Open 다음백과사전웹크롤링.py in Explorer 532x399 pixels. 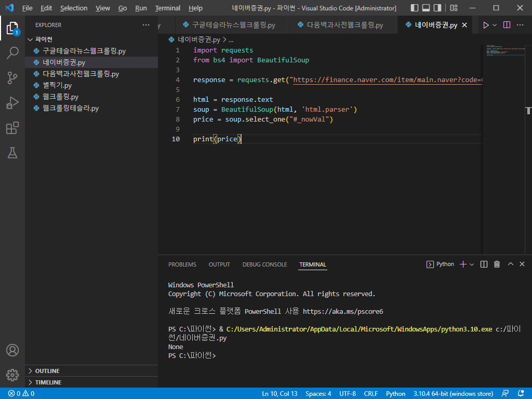pos(91,74)
